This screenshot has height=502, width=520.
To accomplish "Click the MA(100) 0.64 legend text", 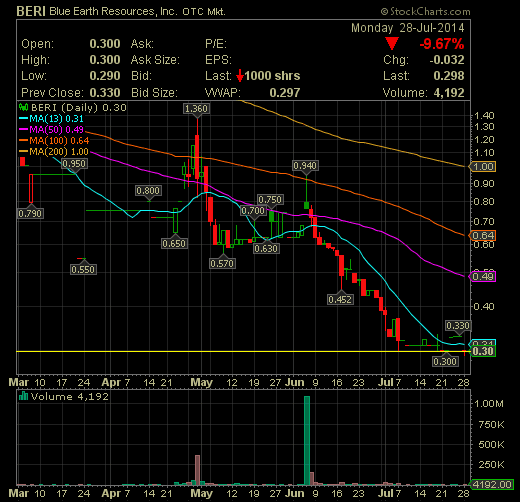I will pyautogui.click(x=59, y=141).
